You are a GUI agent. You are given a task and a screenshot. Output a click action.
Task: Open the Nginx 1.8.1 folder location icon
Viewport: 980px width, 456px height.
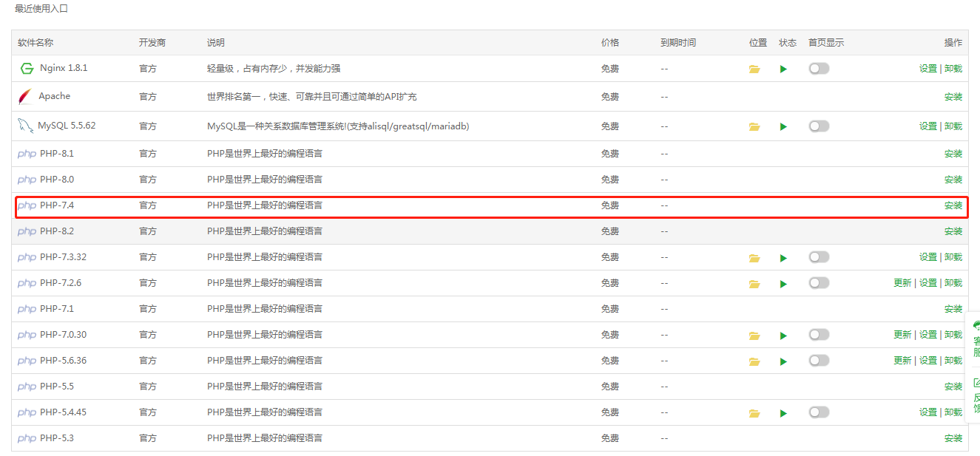754,69
